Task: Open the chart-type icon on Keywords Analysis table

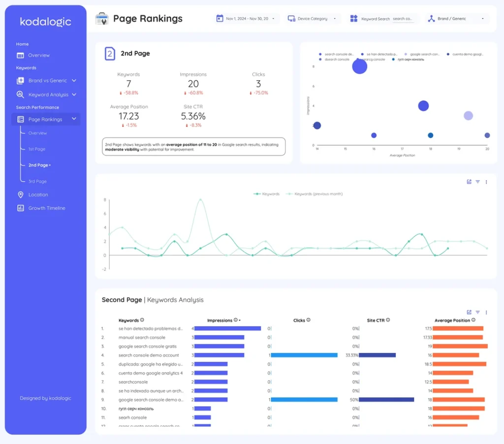Action: [x=469, y=312]
